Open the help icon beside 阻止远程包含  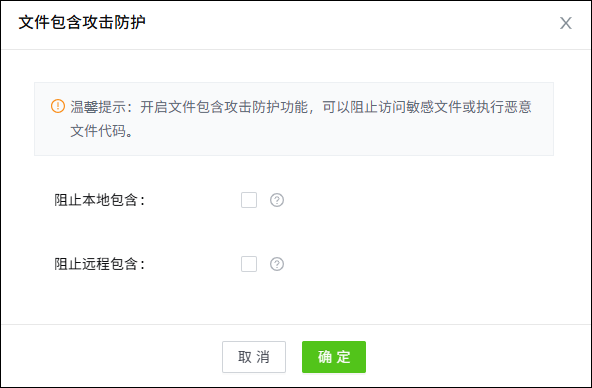tap(277, 264)
